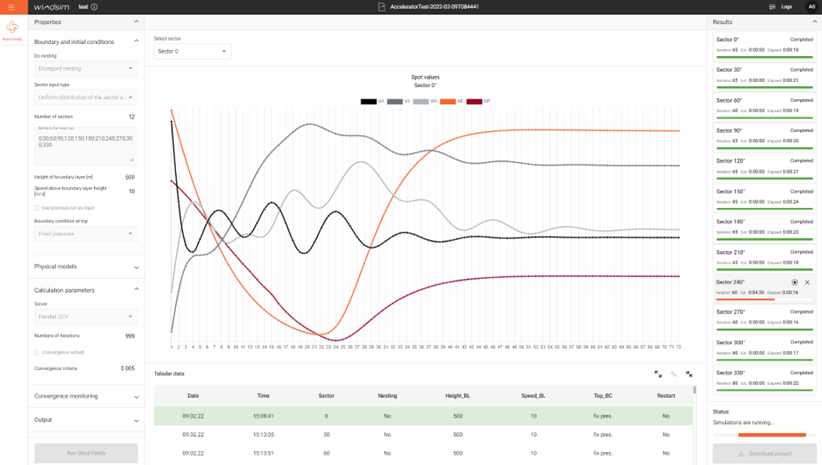Click the info icon next to test
822x465 pixels.
pos(95,7)
